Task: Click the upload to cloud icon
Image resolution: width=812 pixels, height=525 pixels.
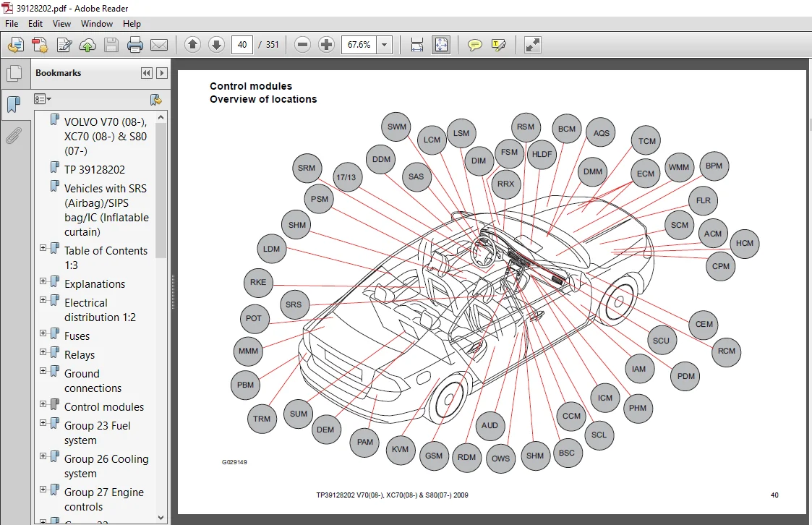Action: click(x=87, y=45)
